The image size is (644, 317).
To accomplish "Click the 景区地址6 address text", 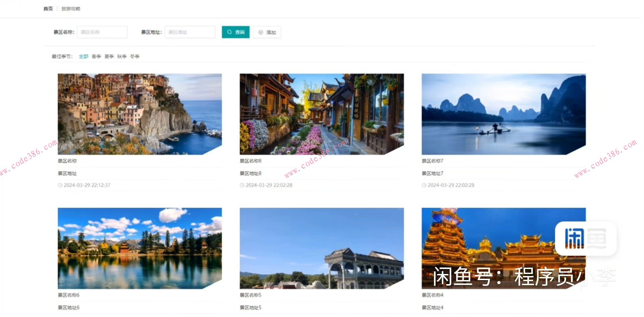I will pyautogui.click(x=68, y=307).
